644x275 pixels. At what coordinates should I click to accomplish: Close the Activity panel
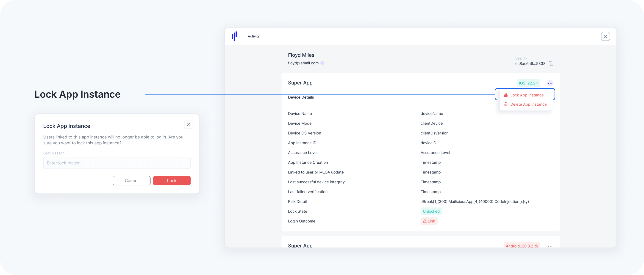click(605, 36)
